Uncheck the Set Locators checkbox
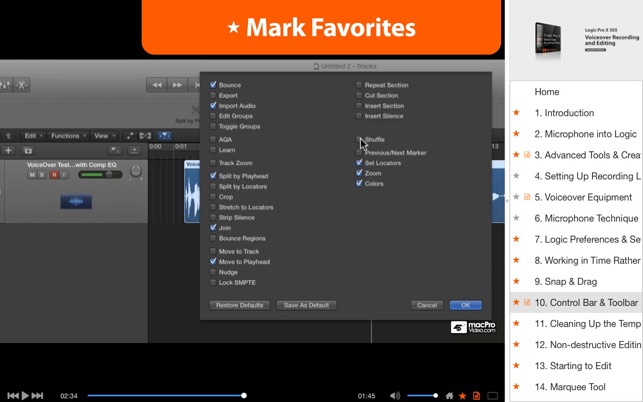The image size is (643, 402). pyautogui.click(x=359, y=162)
